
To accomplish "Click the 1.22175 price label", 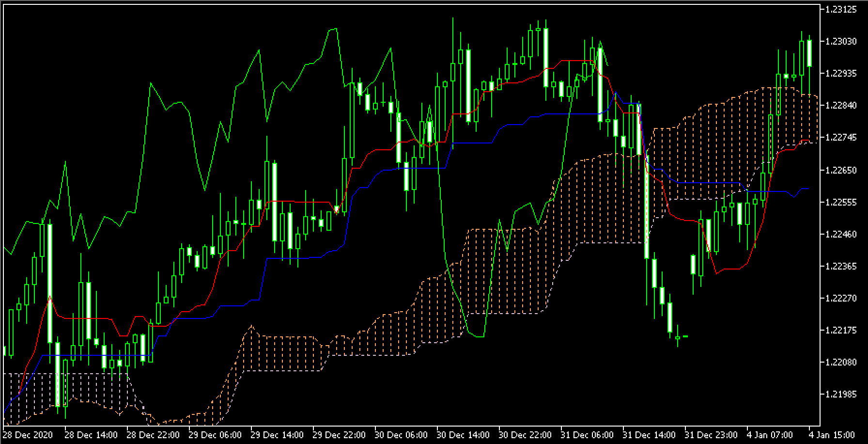I will (840, 330).
